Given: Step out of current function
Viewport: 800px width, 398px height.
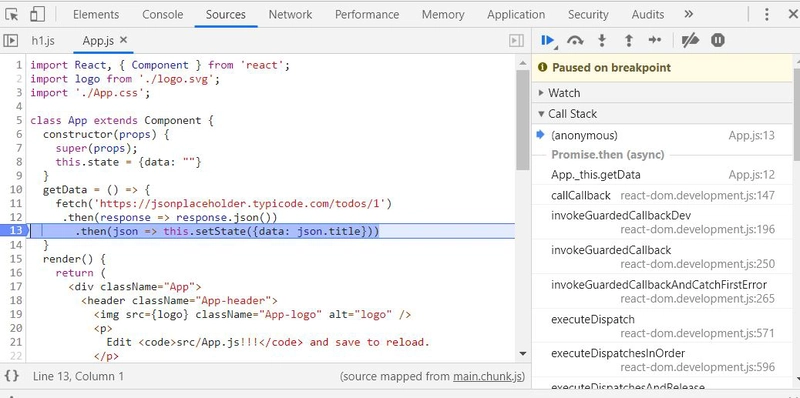Looking at the screenshot, I should 629,40.
